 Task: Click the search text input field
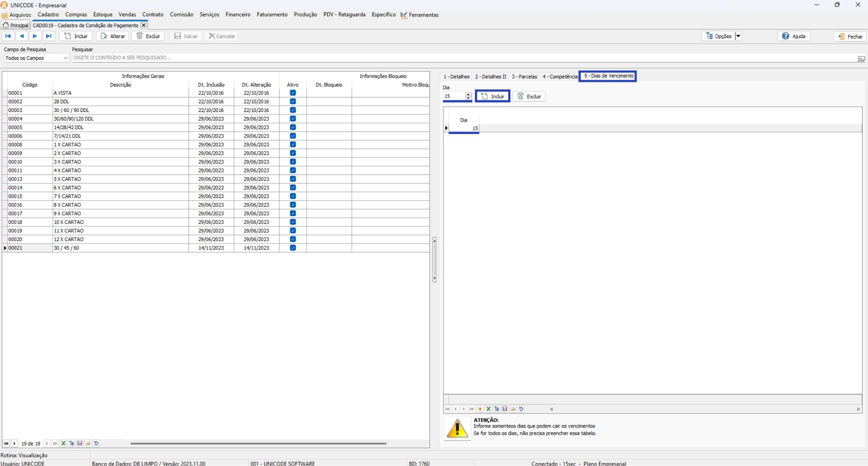click(x=435, y=58)
